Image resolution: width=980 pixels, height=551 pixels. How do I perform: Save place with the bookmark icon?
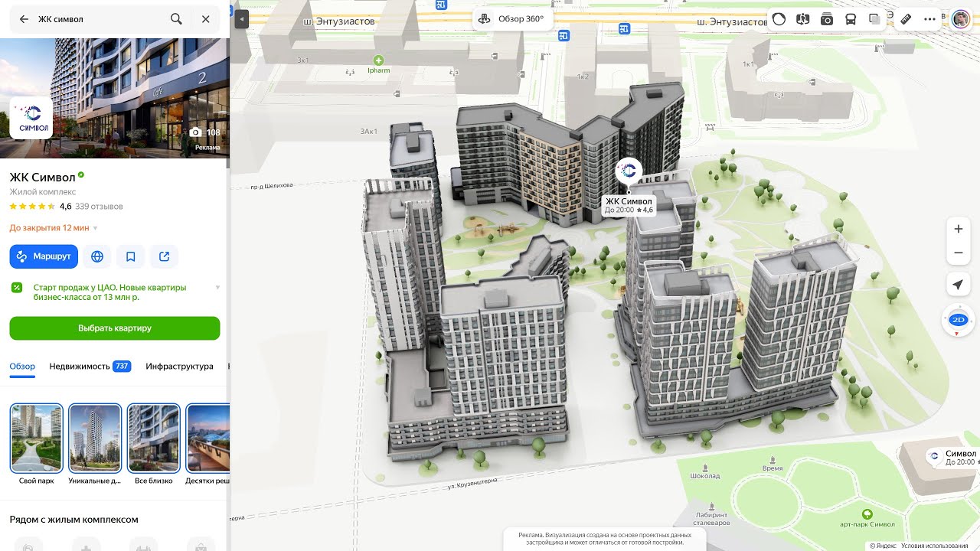click(x=131, y=256)
